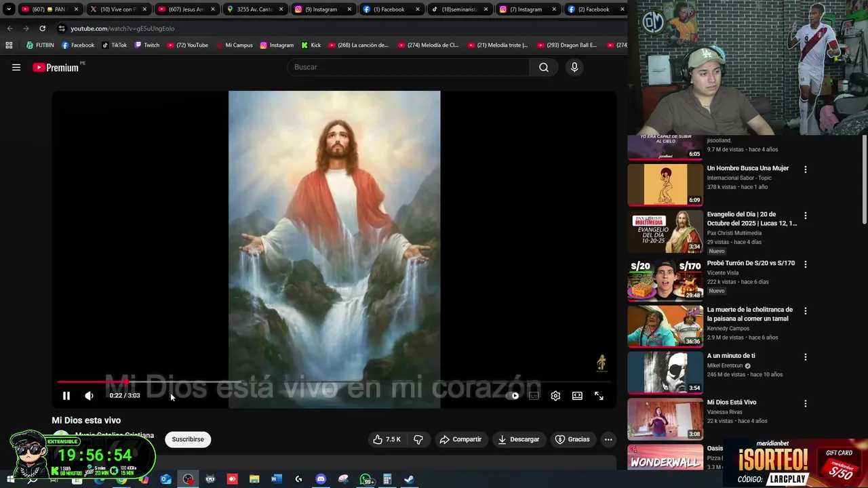Open 'A un minuto de ti' thumbnail
The width and height of the screenshot is (868, 488).
[665, 372]
